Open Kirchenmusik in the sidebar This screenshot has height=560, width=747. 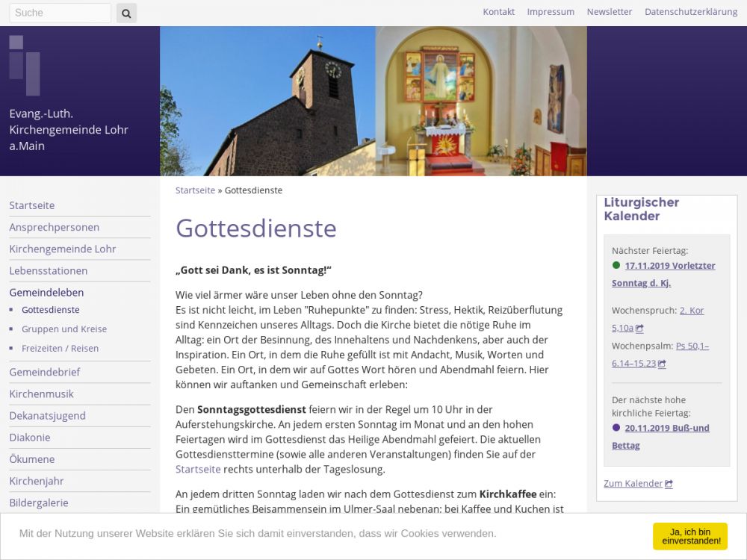pos(41,393)
